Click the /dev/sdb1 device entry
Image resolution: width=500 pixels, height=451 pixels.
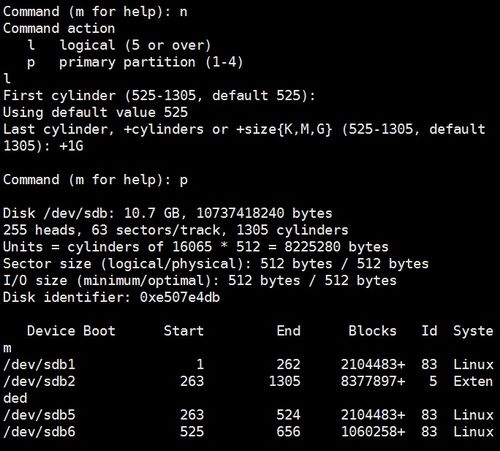tap(39, 364)
